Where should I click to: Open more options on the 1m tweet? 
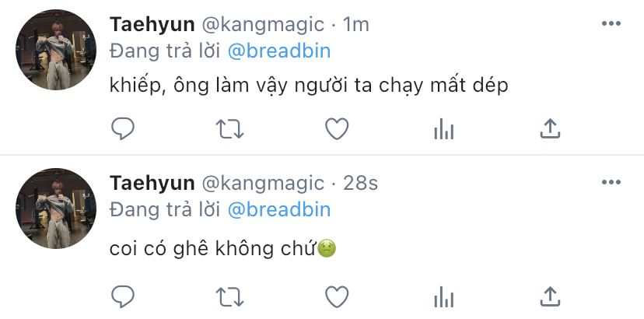[x=611, y=23]
